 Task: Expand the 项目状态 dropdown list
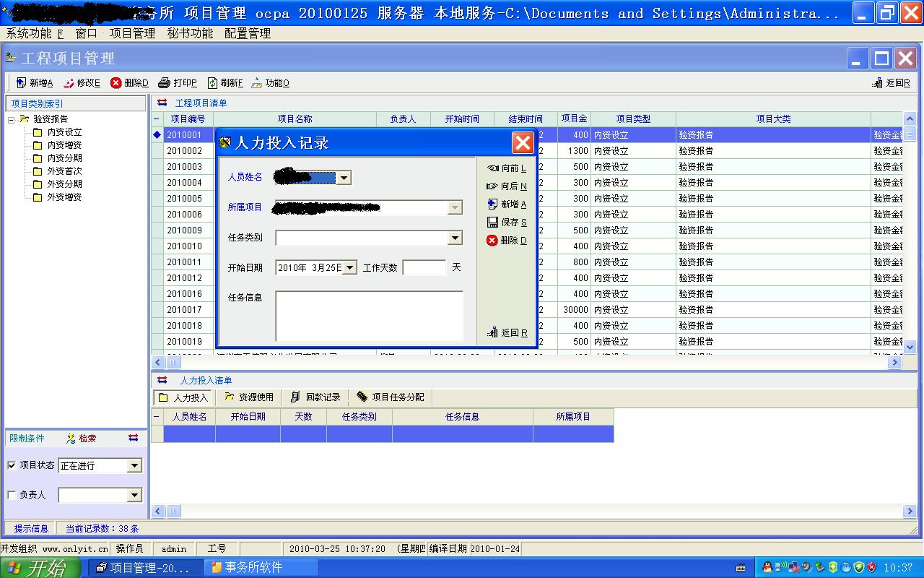click(134, 466)
